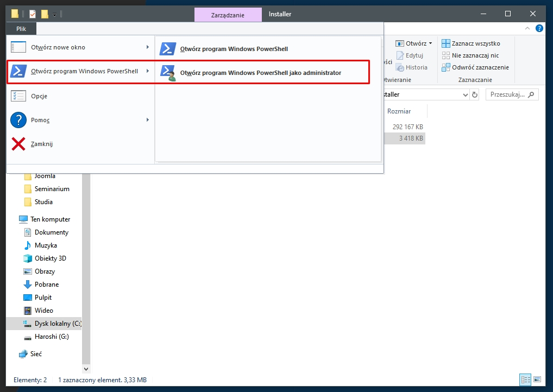
Task: Collapse the ribbon with the chevron toggle
Action: (x=526, y=28)
